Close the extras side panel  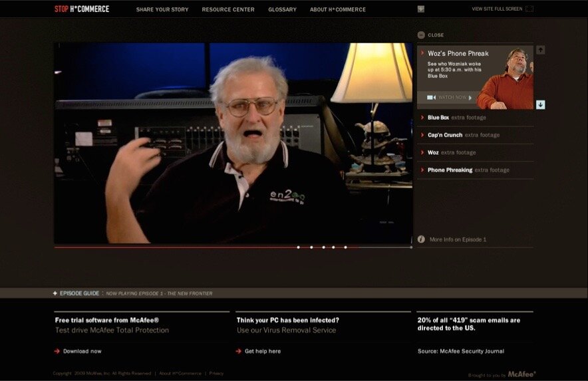(x=430, y=35)
